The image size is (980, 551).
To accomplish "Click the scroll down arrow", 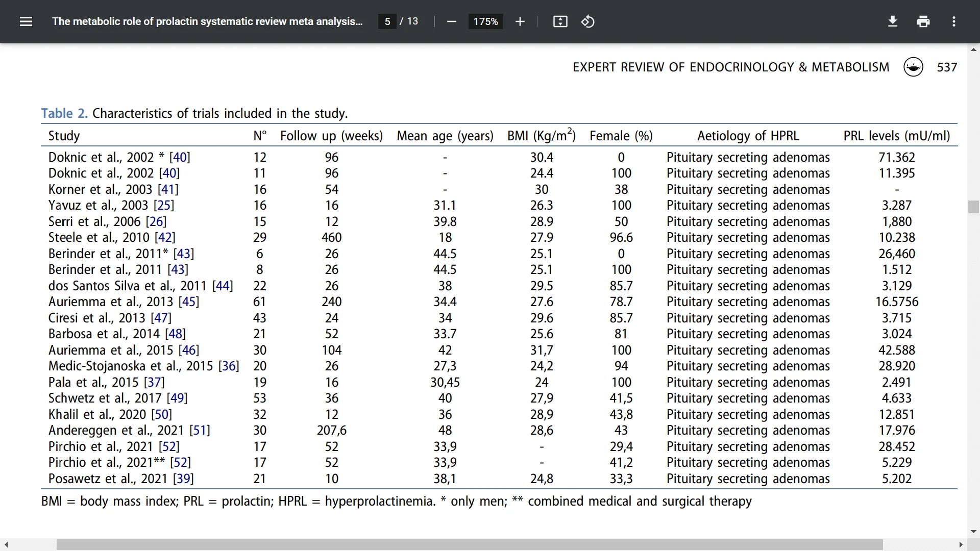I will (x=973, y=532).
